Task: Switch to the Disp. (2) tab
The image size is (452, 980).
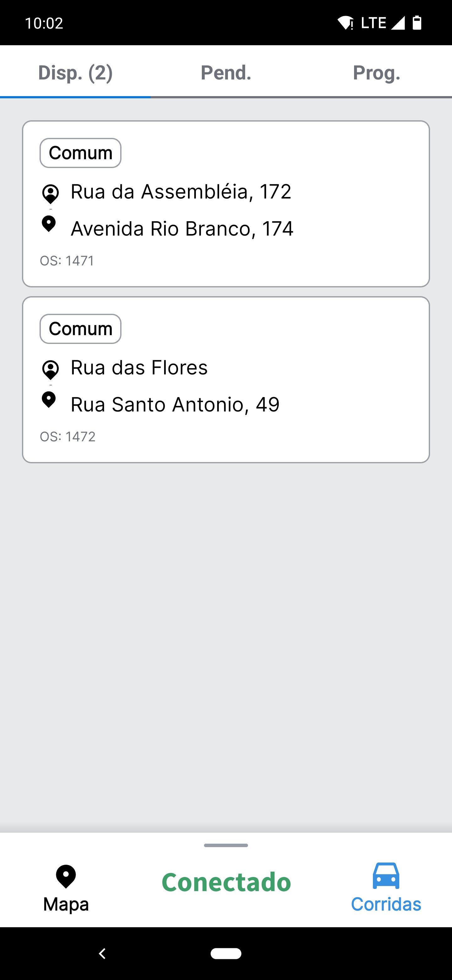Action: coord(75,73)
